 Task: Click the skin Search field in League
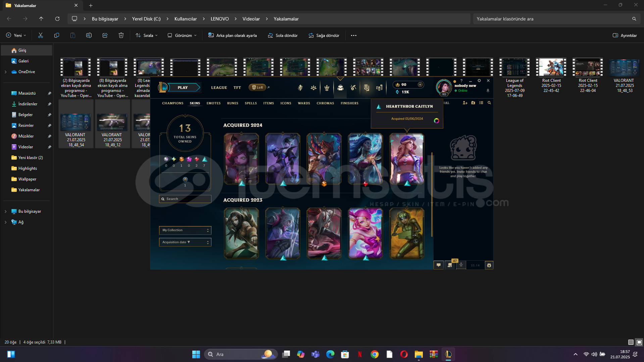click(185, 199)
